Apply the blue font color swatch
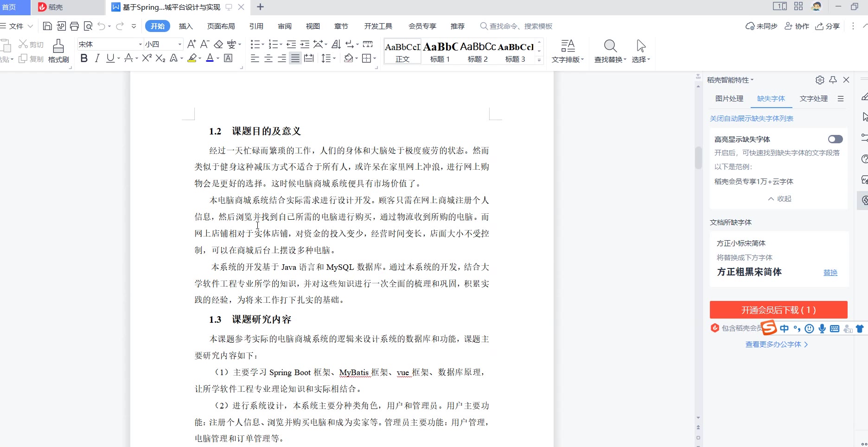Viewport: 868px width, 447px height. 210,58
